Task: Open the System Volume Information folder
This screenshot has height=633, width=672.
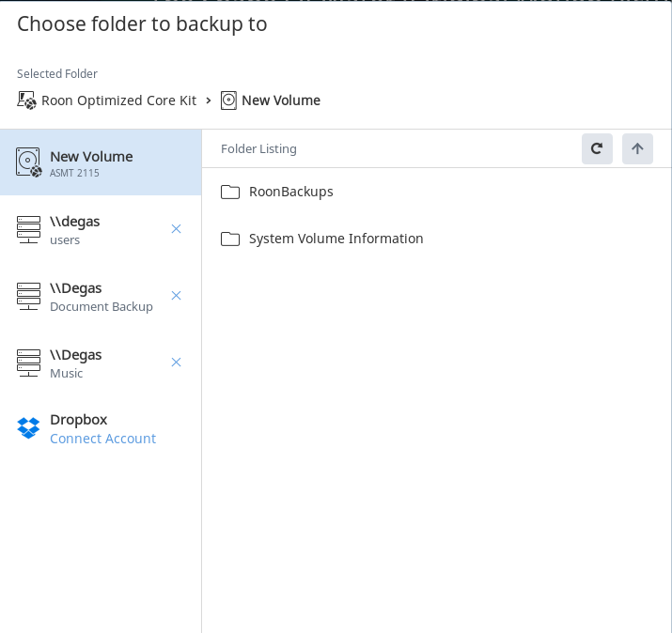Action: 336,239
